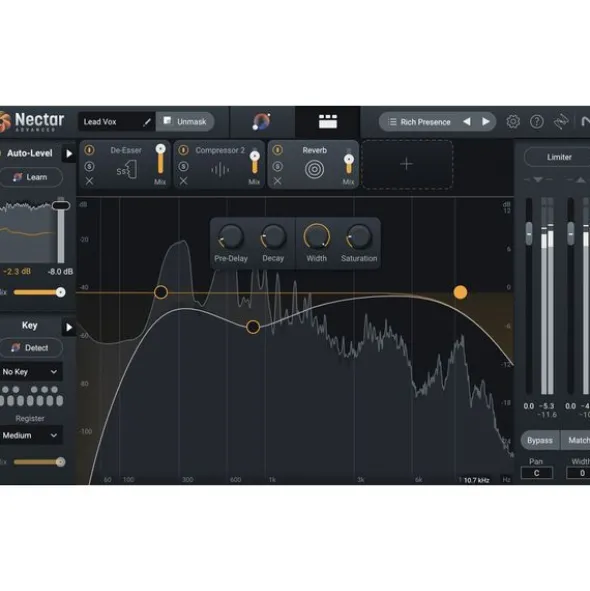Click the Match button

pos(576,440)
